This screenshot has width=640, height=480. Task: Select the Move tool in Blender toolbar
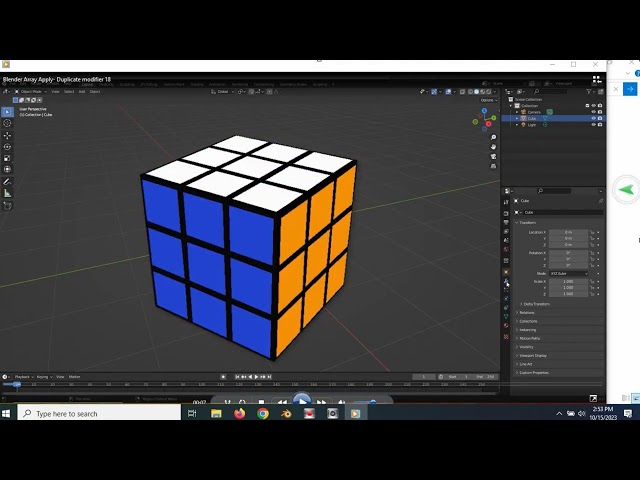pos(7,136)
